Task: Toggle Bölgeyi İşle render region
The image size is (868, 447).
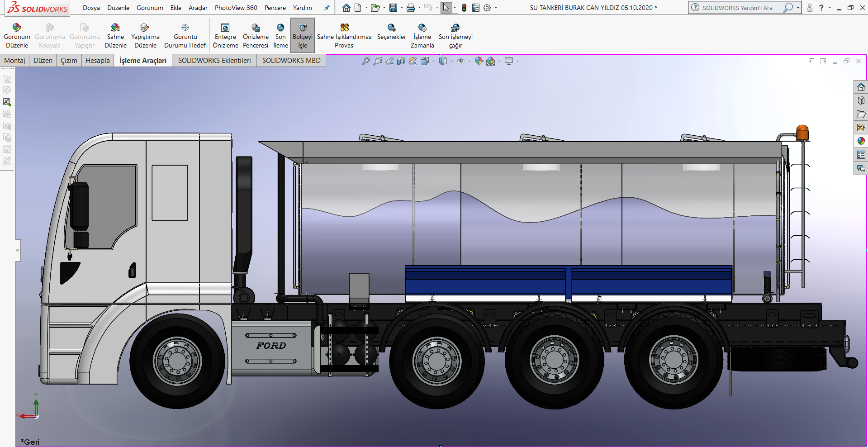Action: click(303, 36)
